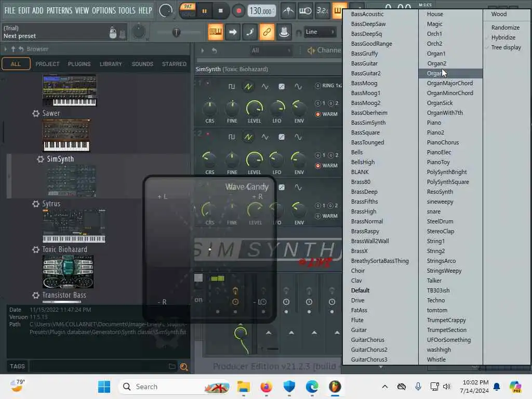The image size is (532, 399).
Task: Toggle PAT/SONG mode switch
Action: coord(188,10)
